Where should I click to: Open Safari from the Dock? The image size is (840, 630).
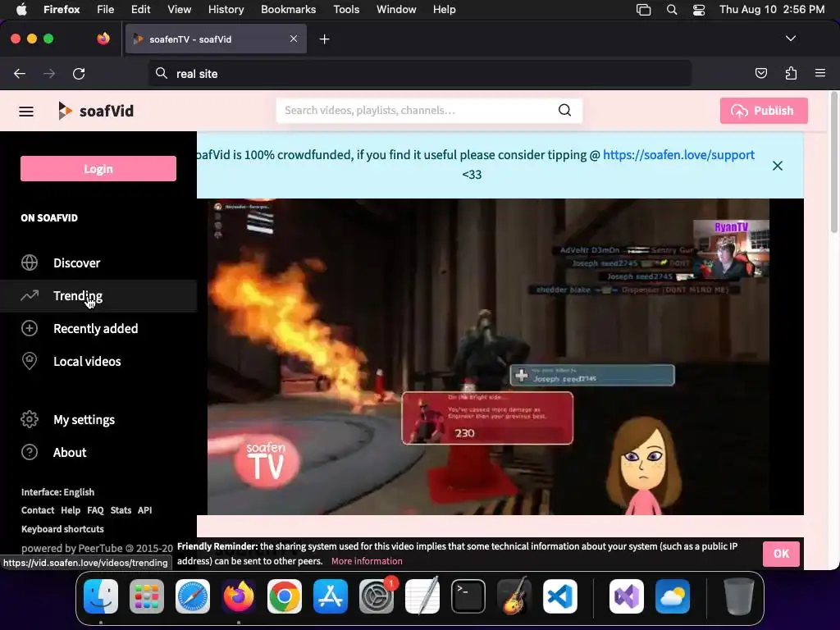tap(193, 596)
